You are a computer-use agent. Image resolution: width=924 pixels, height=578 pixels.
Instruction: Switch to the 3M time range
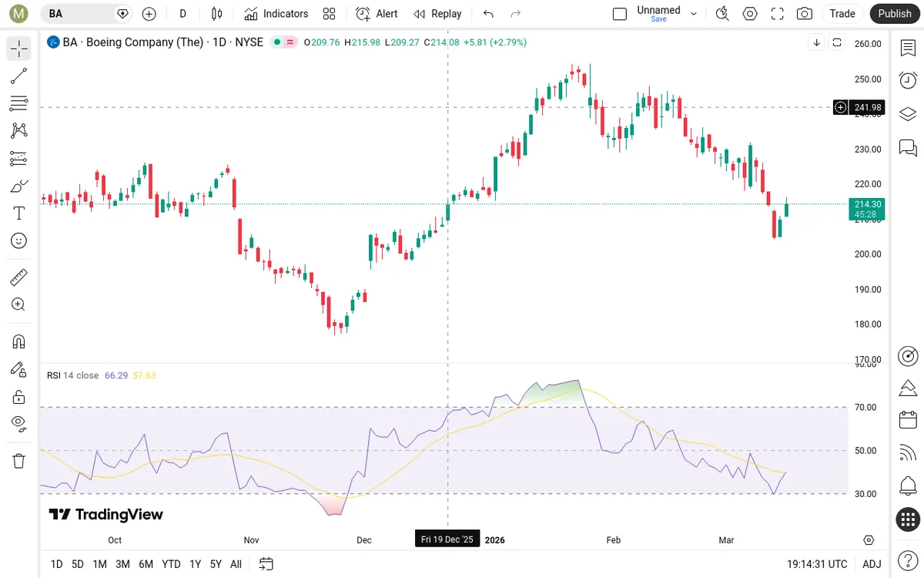[x=122, y=564]
